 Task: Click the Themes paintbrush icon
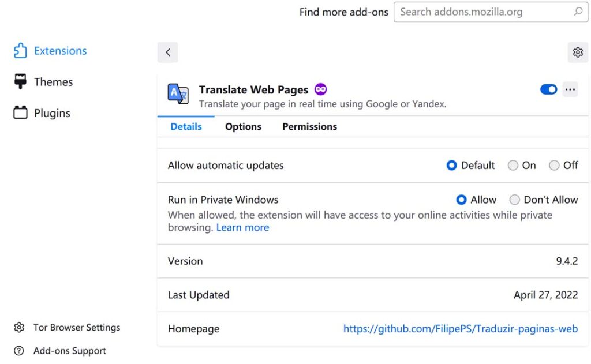tap(20, 81)
